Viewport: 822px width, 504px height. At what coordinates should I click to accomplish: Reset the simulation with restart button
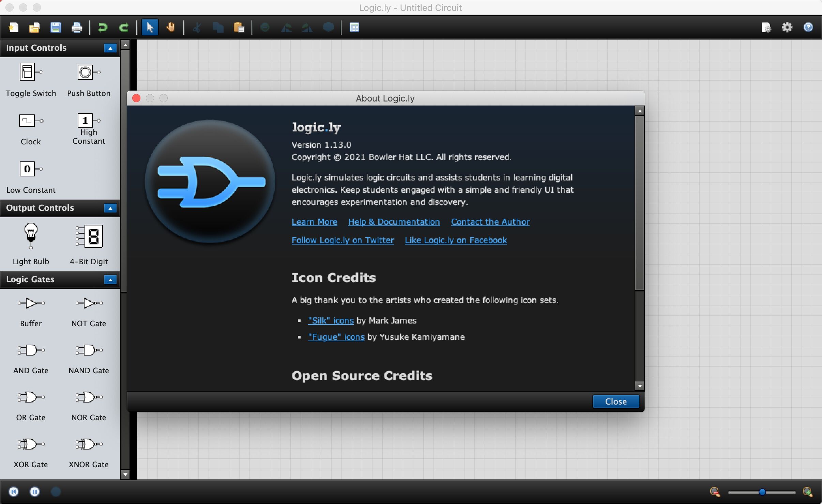click(x=14, y=491)
